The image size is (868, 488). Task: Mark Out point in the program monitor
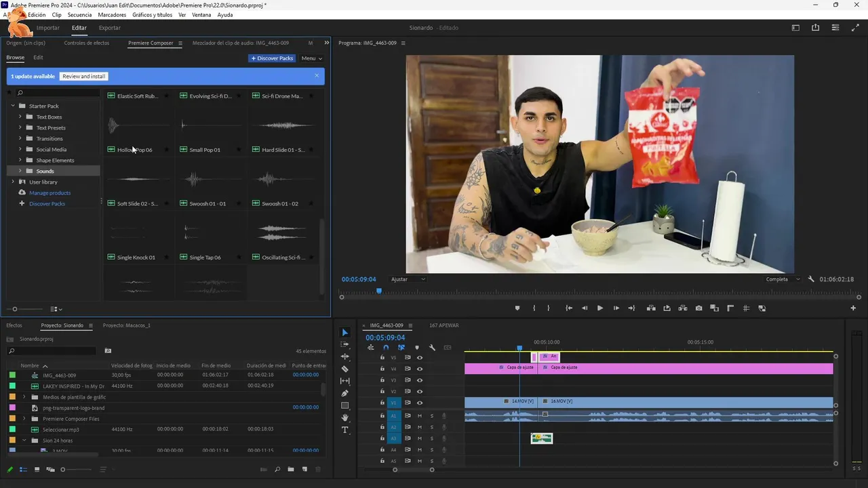(549, 308)
